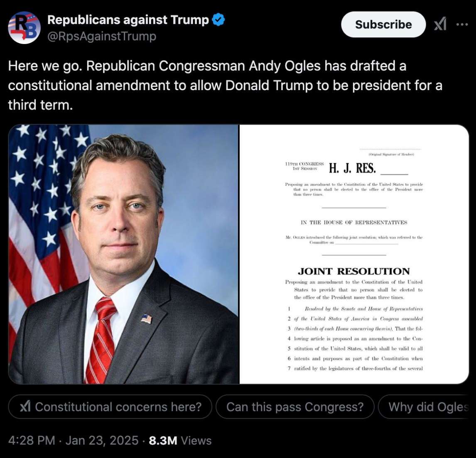Subscribe to Republicans against Trump
The width and height of the screenshot is (476, 458).
click(383, 24)
